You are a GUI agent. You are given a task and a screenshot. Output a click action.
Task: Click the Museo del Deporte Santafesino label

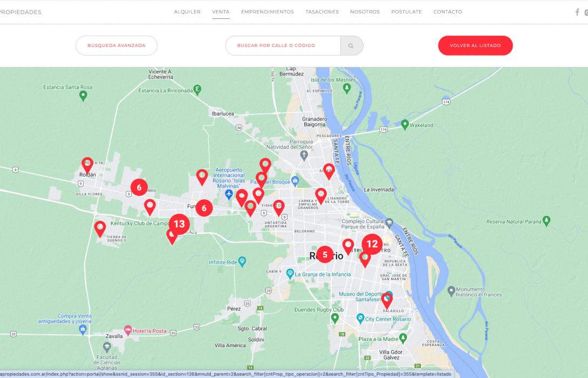pyautogui.click(x=361, y=296)
